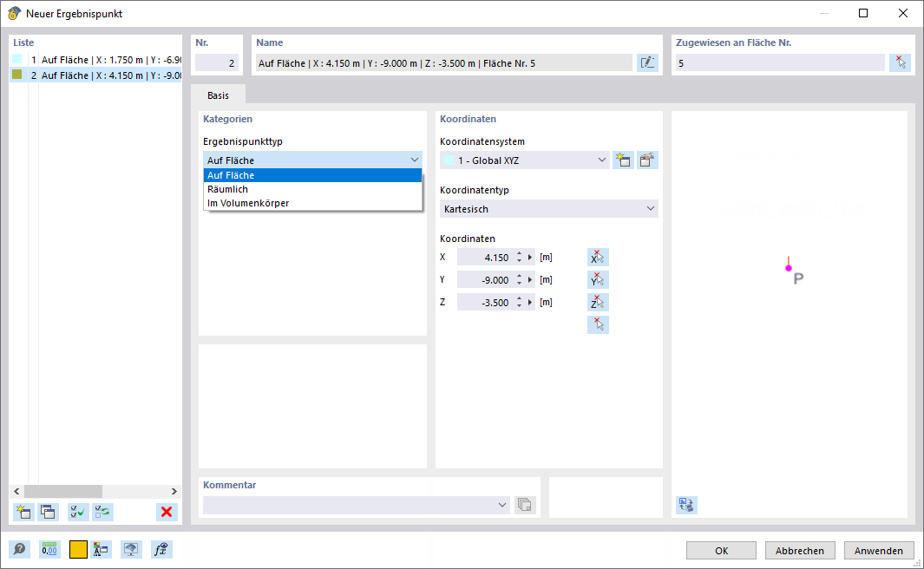Image resolution: width=924 pixels, height=569 pixels.
Task: Open Y coordinate arrow menu
Action: [530, 280]
